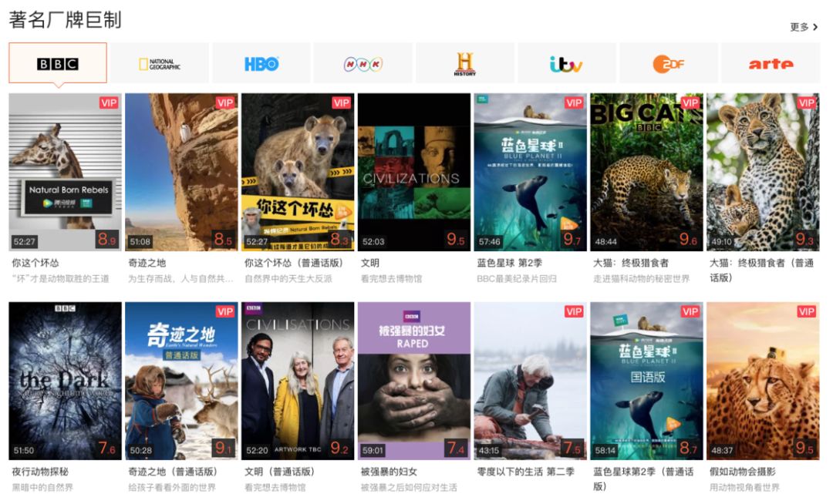Pick the ZDF orange logo tab
The image size is (833, 504).
point(669,63)
